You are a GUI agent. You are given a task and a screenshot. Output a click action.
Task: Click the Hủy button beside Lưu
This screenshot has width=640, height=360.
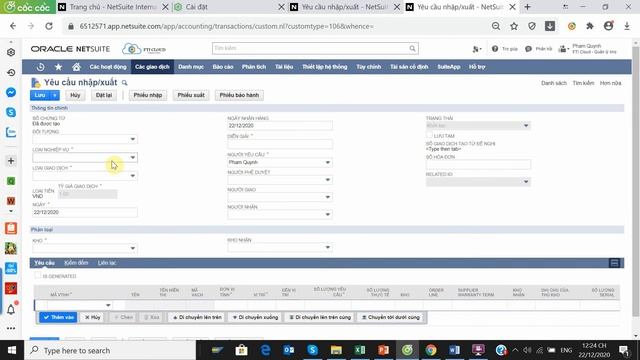(75, 95)
